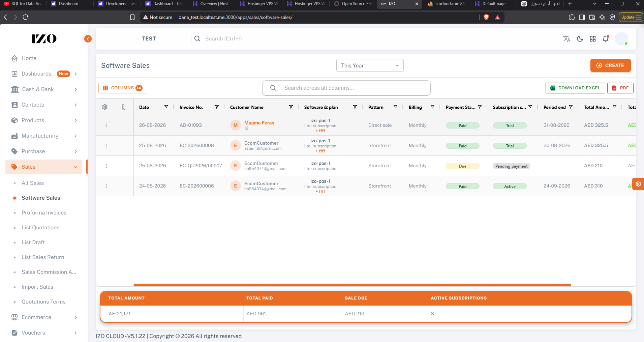Click the IZO logo

[44, 39]
